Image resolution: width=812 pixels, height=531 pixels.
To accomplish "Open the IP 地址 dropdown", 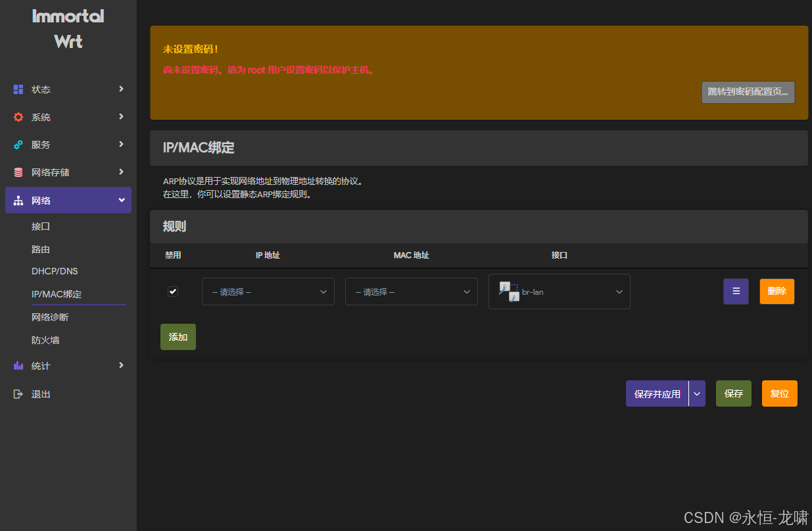I will click(x=268, y=291).
